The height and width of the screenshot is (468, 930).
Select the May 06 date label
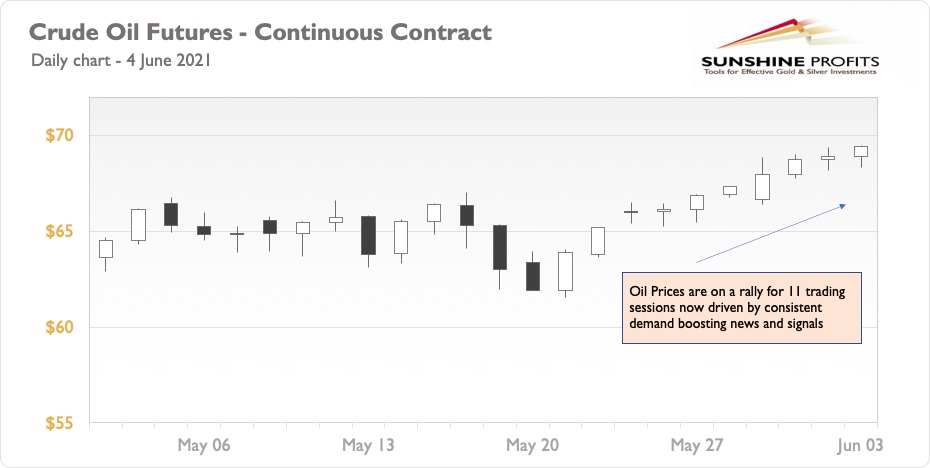[203, 445]
